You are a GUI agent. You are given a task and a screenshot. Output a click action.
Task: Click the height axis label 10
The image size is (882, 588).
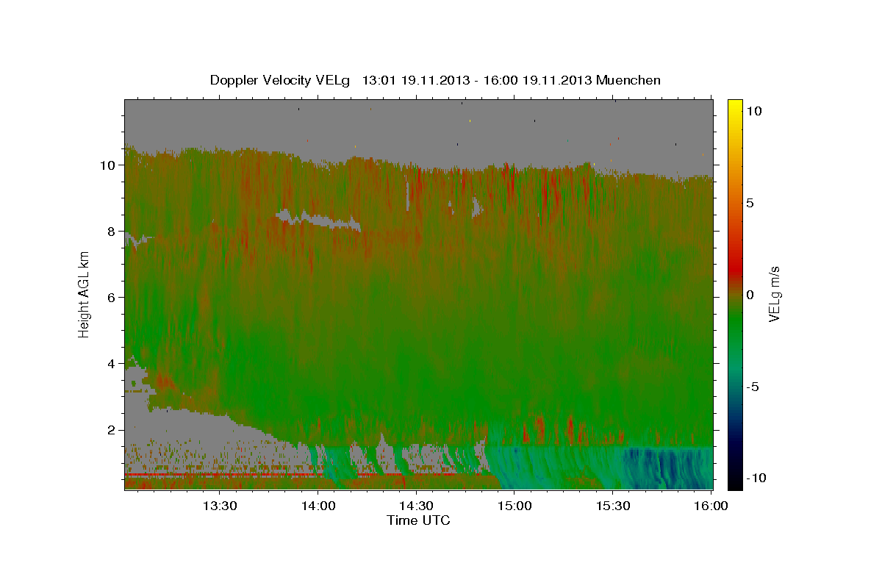[x=108, y=165]
